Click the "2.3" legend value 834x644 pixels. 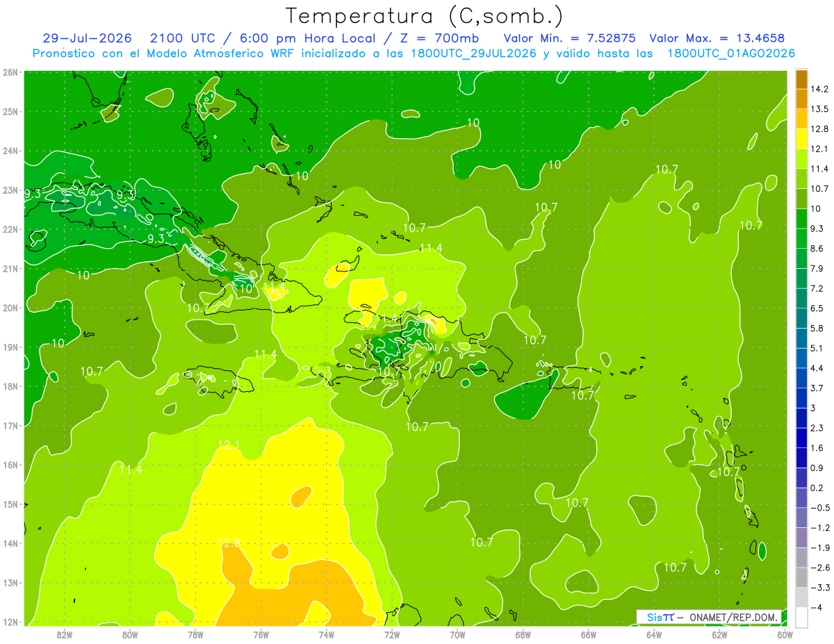pos(817,427)
